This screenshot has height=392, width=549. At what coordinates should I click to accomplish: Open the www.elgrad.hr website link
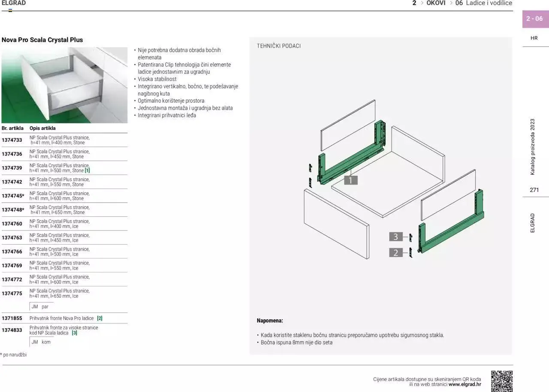tap(465, 384)
